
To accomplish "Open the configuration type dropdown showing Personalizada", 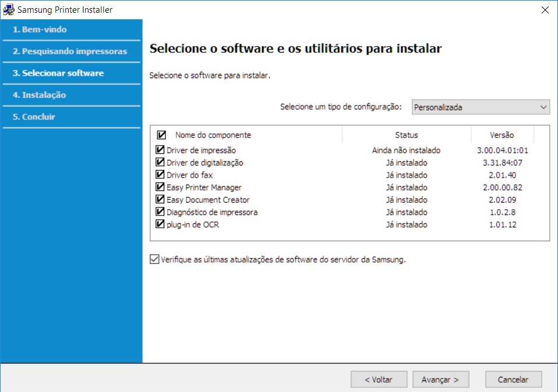I will [x=481, y=107].
